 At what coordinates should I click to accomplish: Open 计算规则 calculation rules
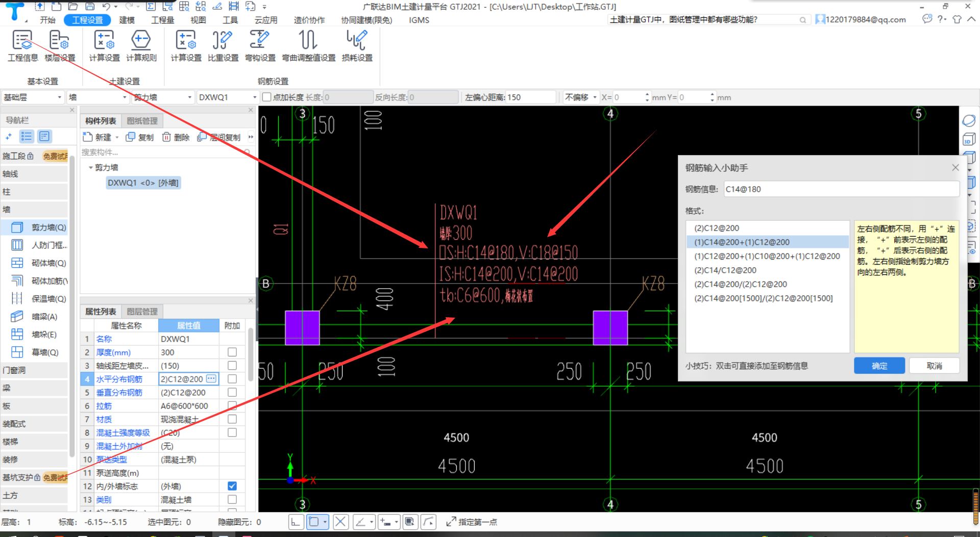(x=141, y=46)
